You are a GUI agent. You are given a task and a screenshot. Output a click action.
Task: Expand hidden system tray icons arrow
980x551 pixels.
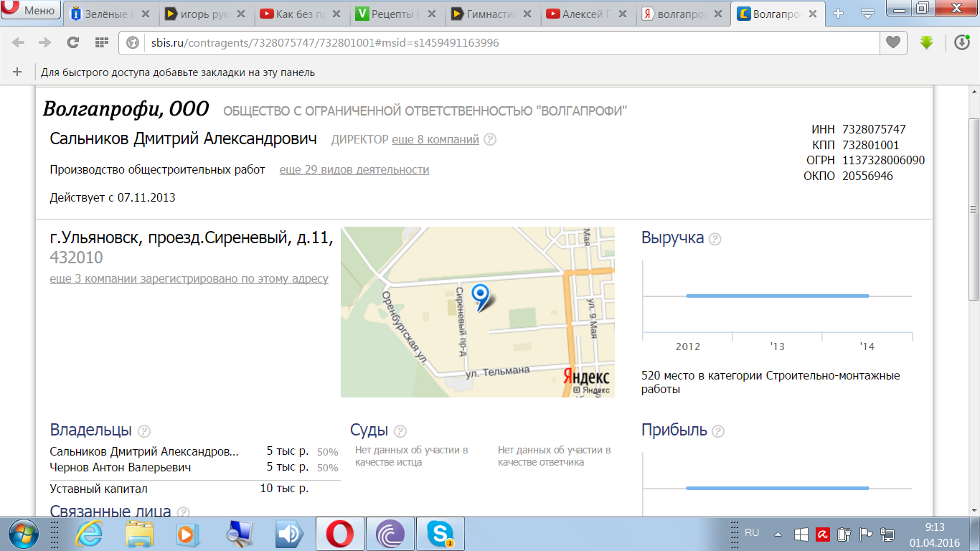pyautogui.click(x=778, y=534)
